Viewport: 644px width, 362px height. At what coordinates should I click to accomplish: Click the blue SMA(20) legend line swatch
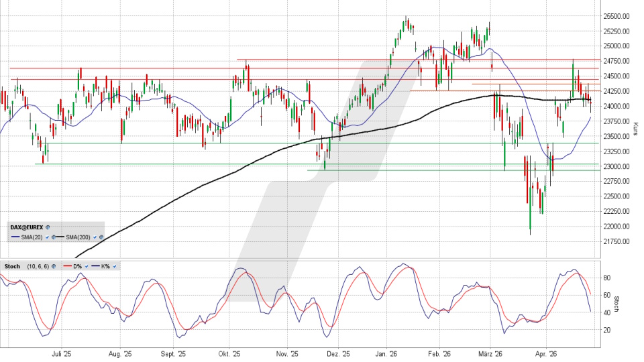point(15,237)
